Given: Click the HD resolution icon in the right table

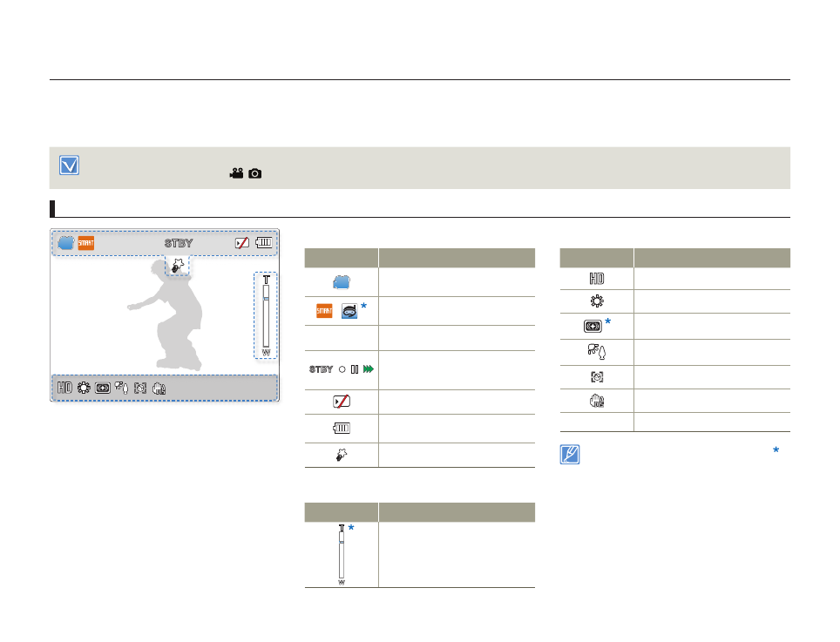Looking at the screenshot, I should point(596,279).
